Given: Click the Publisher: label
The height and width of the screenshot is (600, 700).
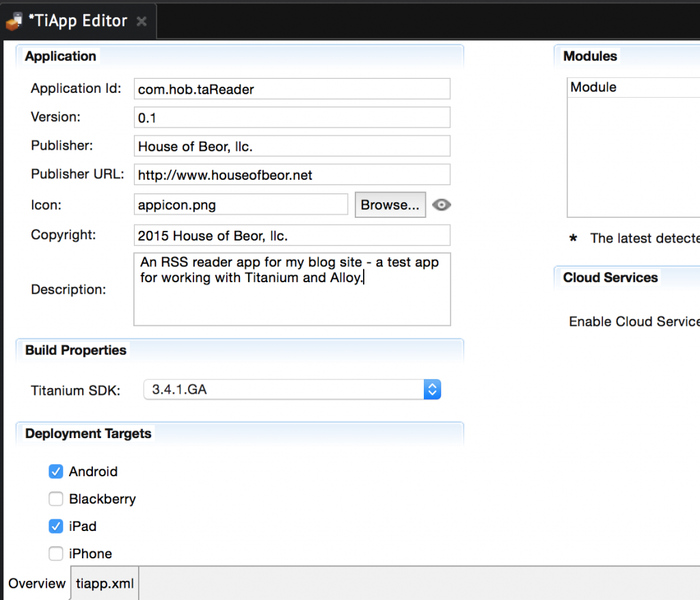Looking at the screenshot, I should [x=62, y=146].
